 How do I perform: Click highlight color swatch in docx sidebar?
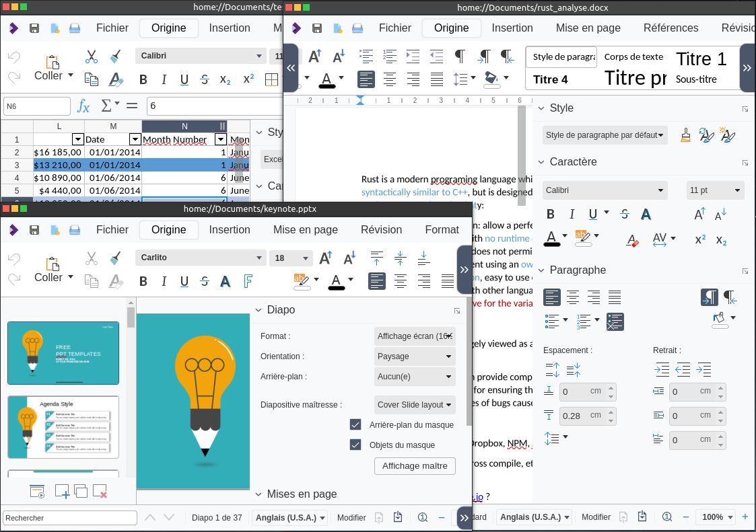pyautogui.click(x=583, y=238)
